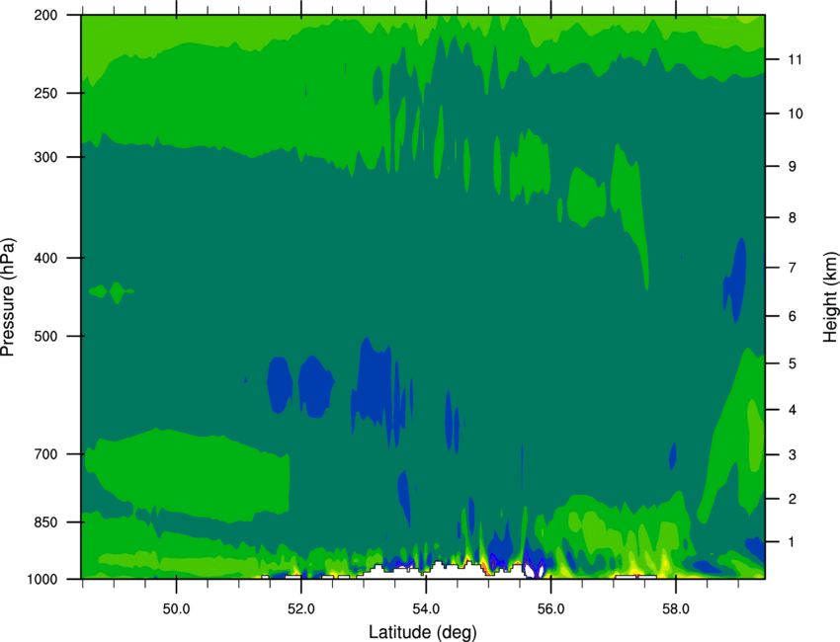
Task: Click height tick label 1
Action: [x=792, y=542]
